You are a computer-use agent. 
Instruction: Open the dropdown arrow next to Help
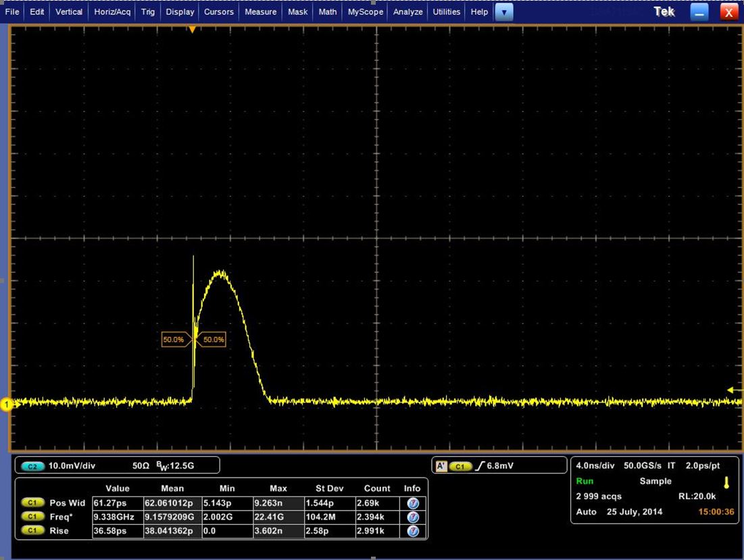[503, 11]
